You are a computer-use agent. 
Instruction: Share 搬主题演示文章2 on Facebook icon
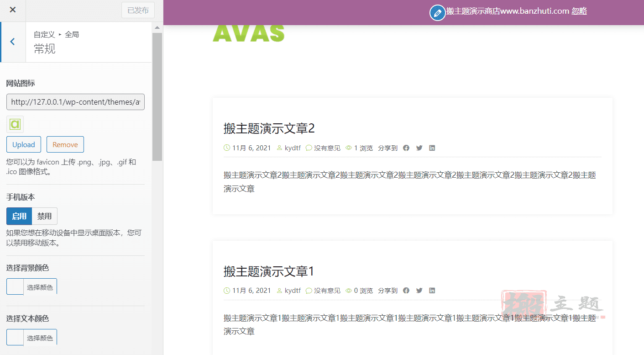point(406,148)
